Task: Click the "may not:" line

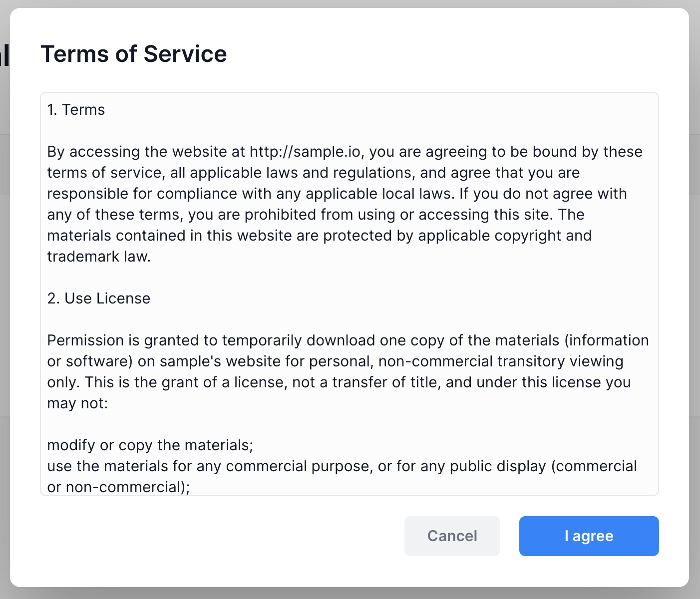Action: (77, 403)
